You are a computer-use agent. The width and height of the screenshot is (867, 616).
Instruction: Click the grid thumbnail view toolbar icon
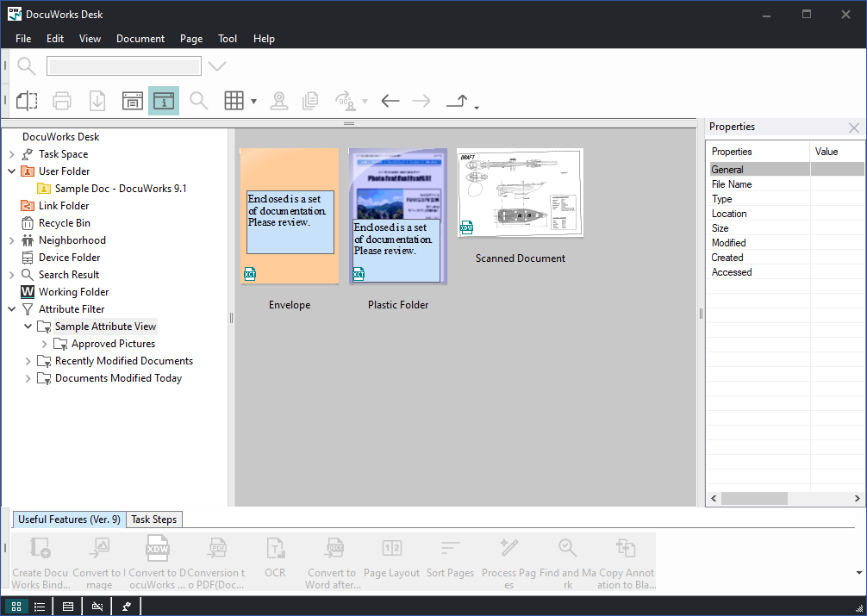click(x=234, y=101)
